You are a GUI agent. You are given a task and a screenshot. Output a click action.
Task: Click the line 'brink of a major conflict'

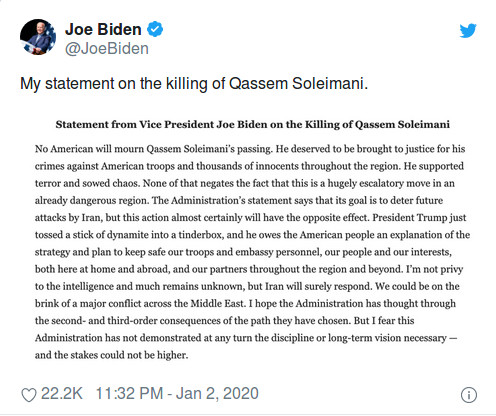pyautogui.click(x=245, y=304)
